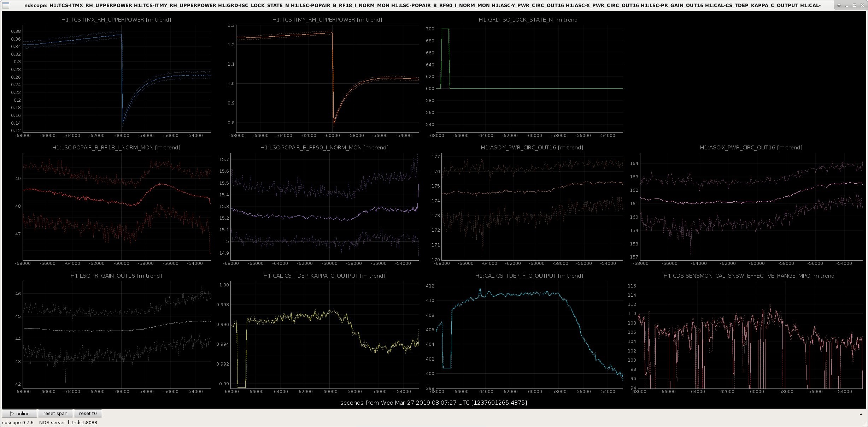The height and width of the screenshot is (427, 868).
Task: Maximize the ndscope window
Action: coord(855,5)
